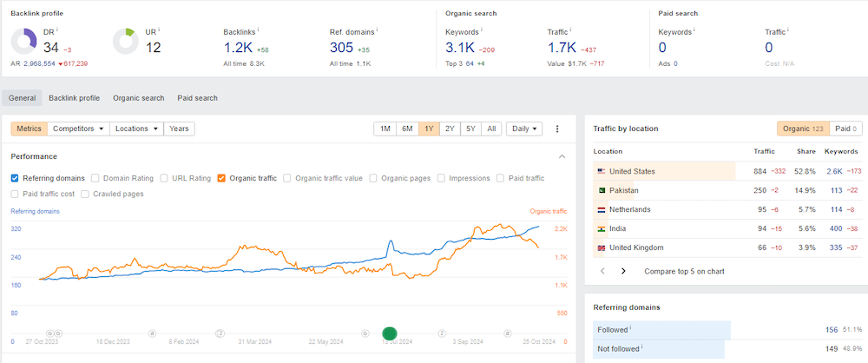Open the Backlink profile tab
Viewport: 868px width, 363px height.
click(74, 98)
